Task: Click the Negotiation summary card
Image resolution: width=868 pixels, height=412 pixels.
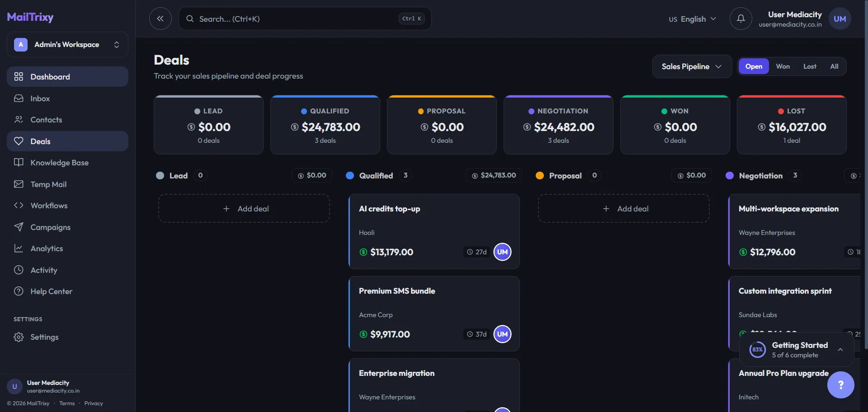Action: (x=558, y=125)
